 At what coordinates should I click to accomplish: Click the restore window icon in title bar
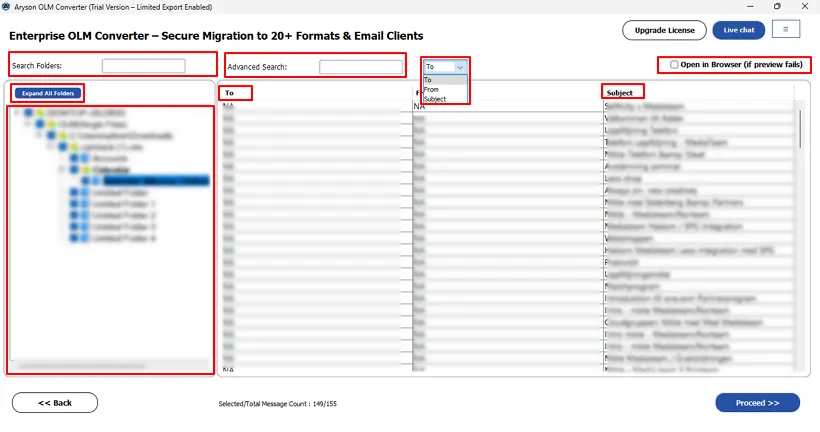[777, 6]
